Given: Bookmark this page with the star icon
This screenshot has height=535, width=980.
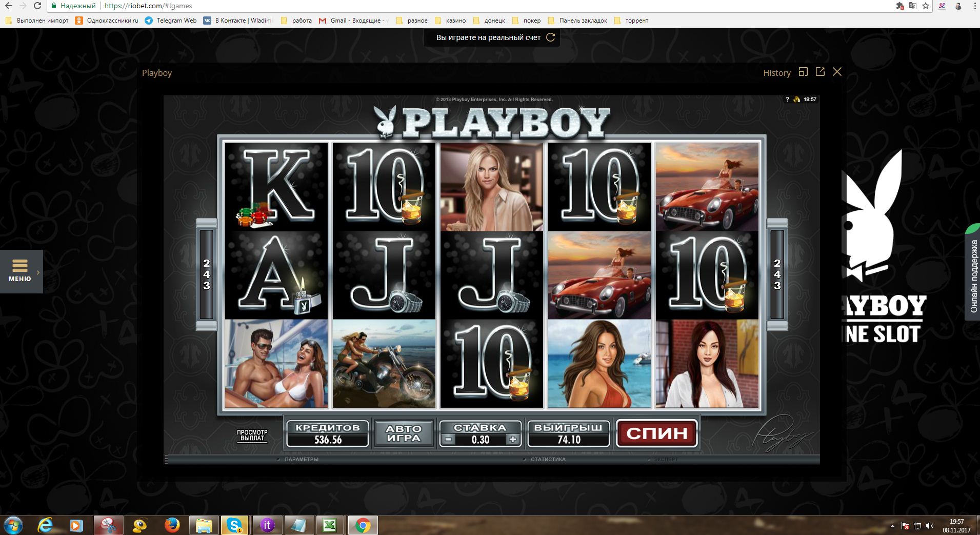Looking at the screenshot, I should click(925, 6).
